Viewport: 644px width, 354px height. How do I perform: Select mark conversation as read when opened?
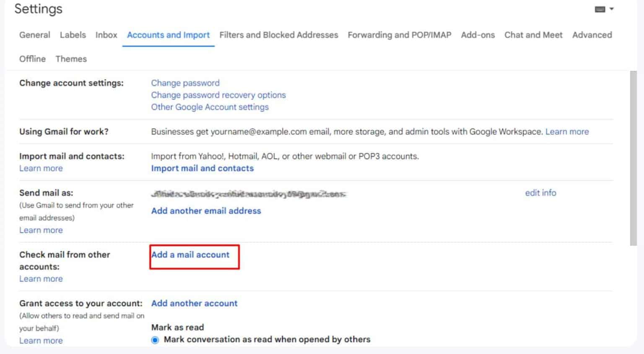pos(156,340)
